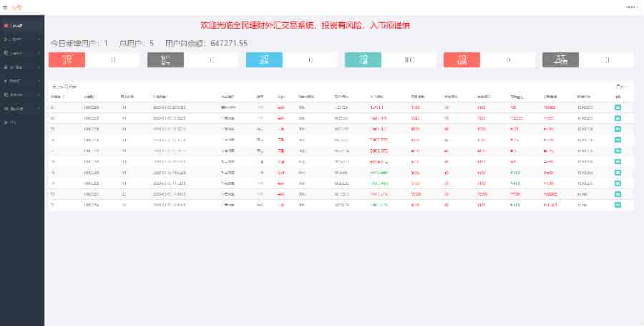Expand the third sidebar menu item using its arrow

(39, 54)
